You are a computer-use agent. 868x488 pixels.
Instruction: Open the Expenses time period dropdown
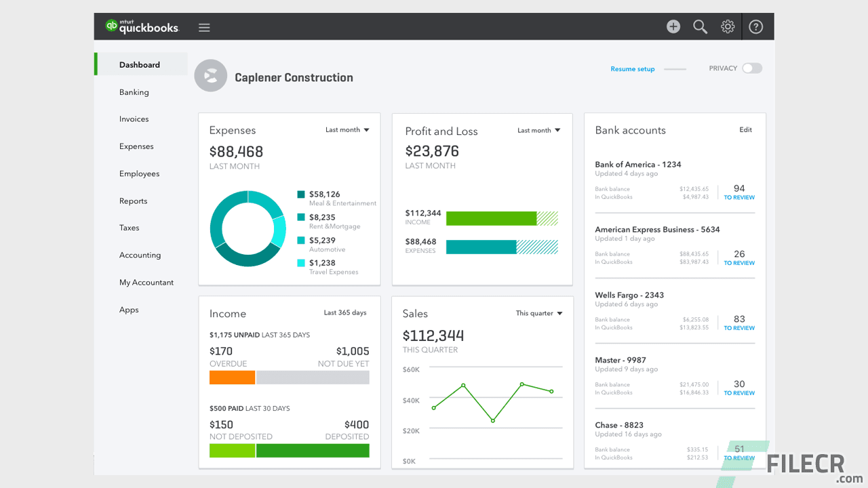pos(347,129)
